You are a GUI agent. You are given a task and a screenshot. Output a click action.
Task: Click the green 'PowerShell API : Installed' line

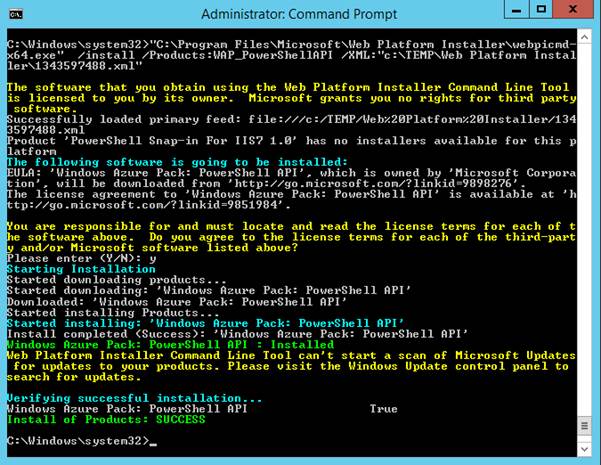pos(170,344)
